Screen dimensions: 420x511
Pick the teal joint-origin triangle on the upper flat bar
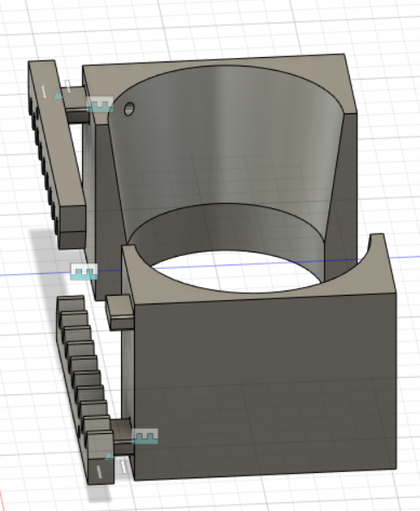[58, 96]
